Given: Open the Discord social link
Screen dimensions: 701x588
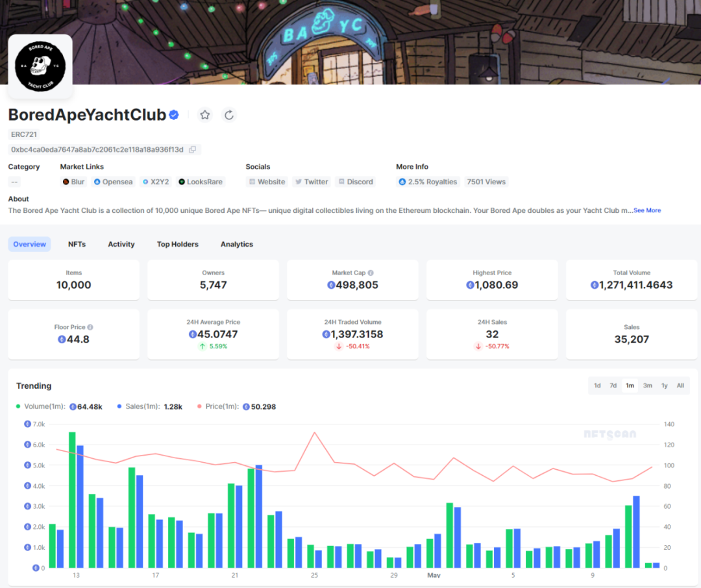Looking at the screenshot, I should [x=356, y=182].
